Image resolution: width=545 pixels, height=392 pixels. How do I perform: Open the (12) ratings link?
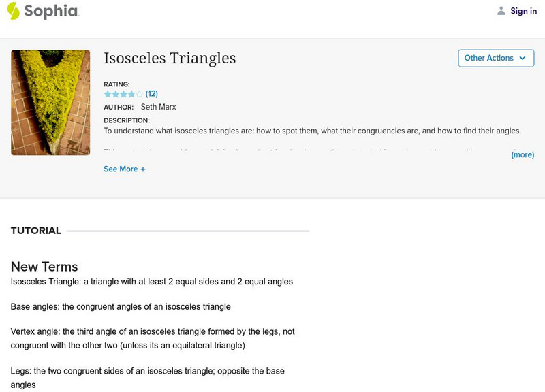click(153, 93)
